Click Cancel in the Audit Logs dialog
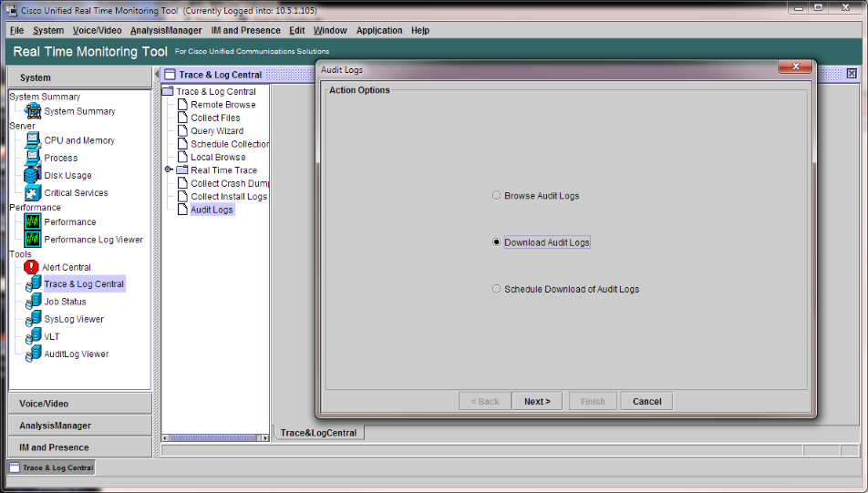Viewport: 868px width, 493px height. point(646,401)
